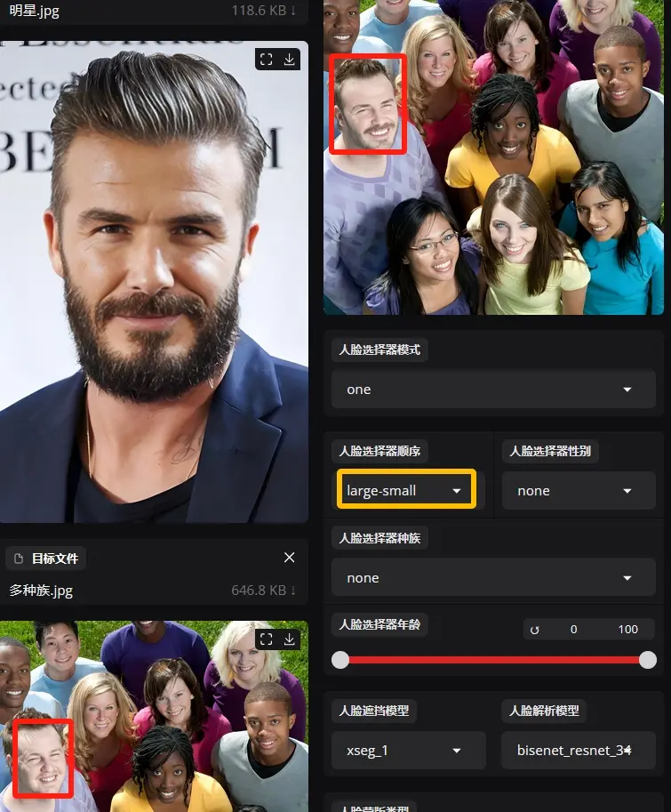Click the maximum age slider handle
671x812 pixels.
pyautogui.click(x=648, y=660)
